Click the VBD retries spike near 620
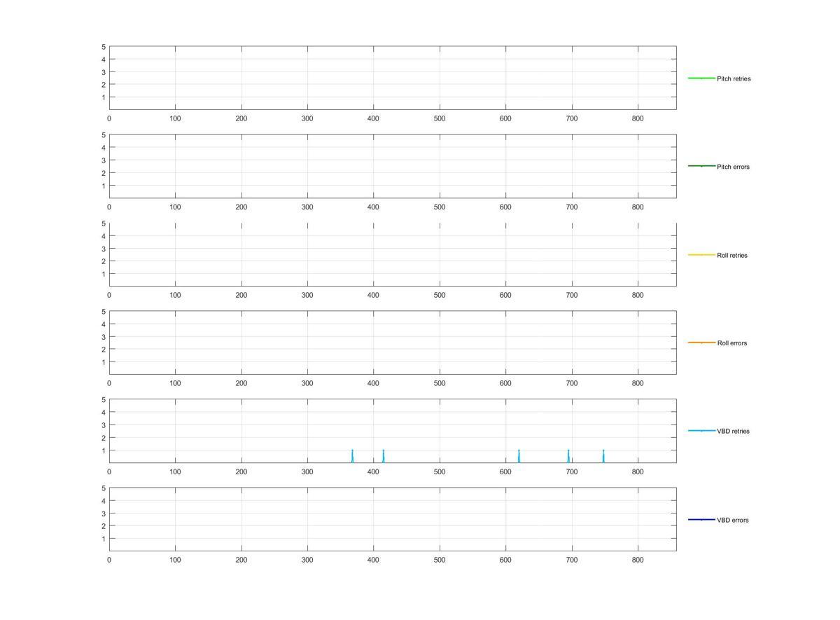 click(x=519, y=456)
